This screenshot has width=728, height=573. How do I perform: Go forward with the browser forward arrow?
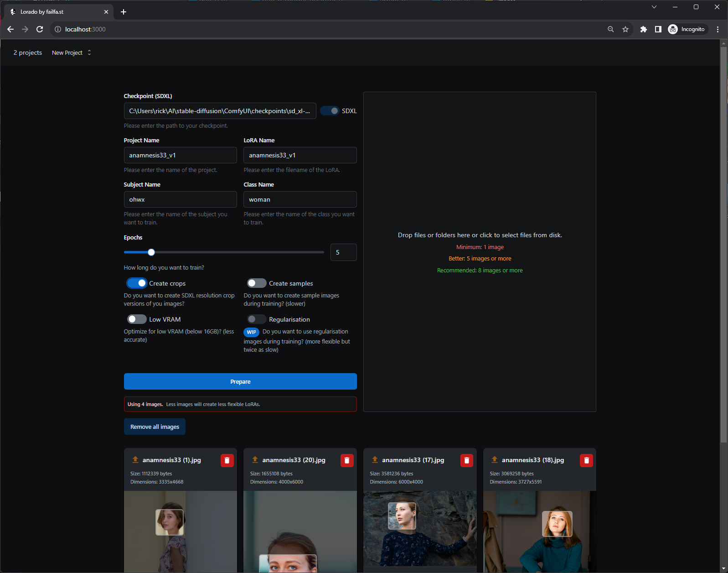[x=25, y=29]
